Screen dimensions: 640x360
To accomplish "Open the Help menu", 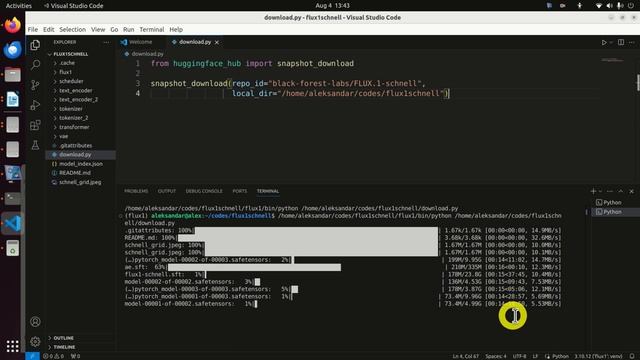I will pos(176,29).
